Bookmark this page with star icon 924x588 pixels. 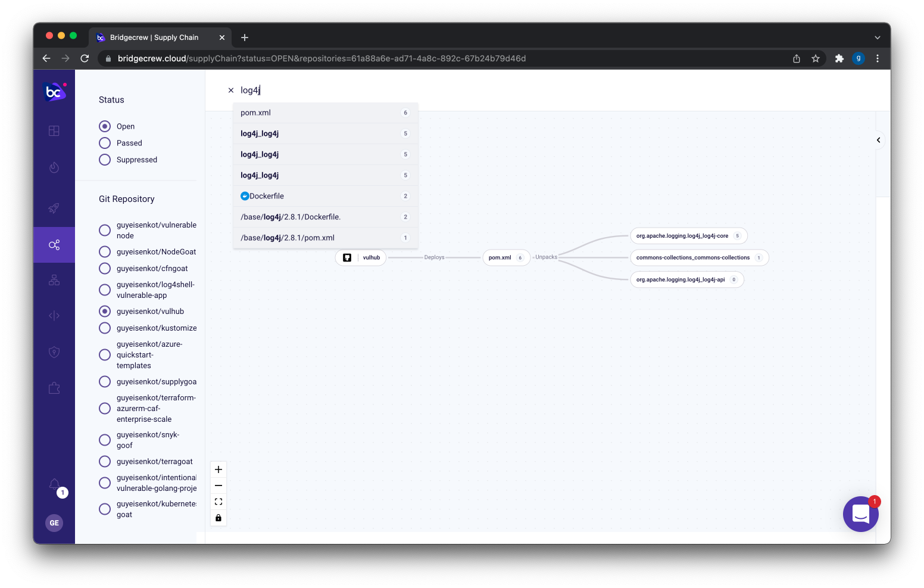tap(816, 58)
